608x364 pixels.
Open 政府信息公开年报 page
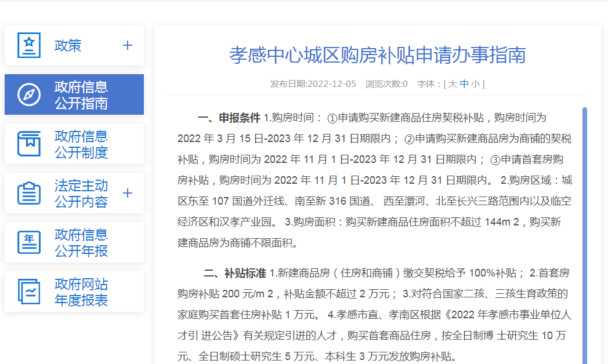point(81,243)
